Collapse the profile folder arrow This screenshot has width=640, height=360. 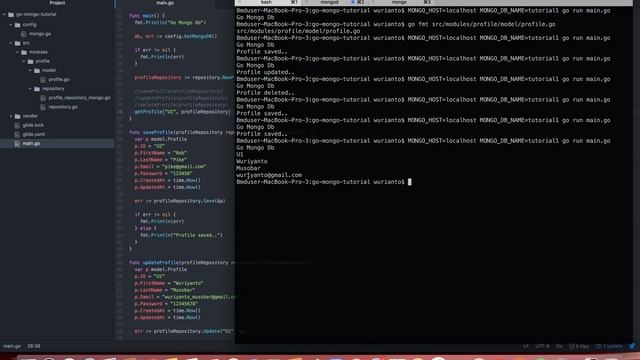coord(24,61)
